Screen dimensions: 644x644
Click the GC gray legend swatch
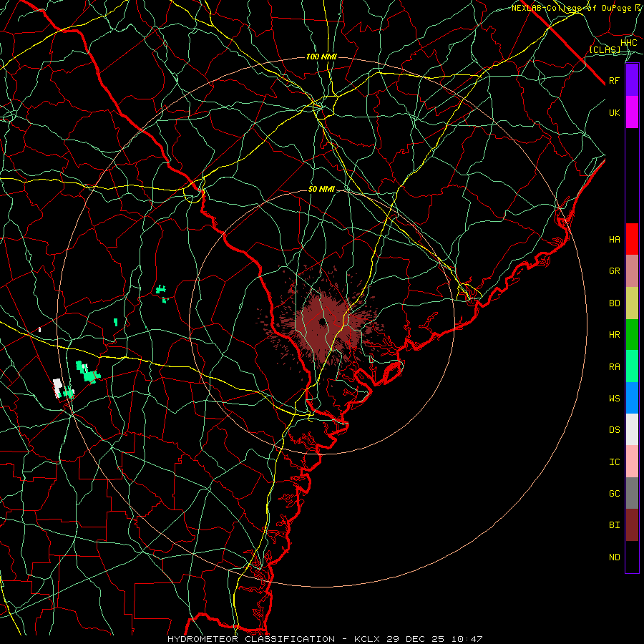tap(632, 493)
